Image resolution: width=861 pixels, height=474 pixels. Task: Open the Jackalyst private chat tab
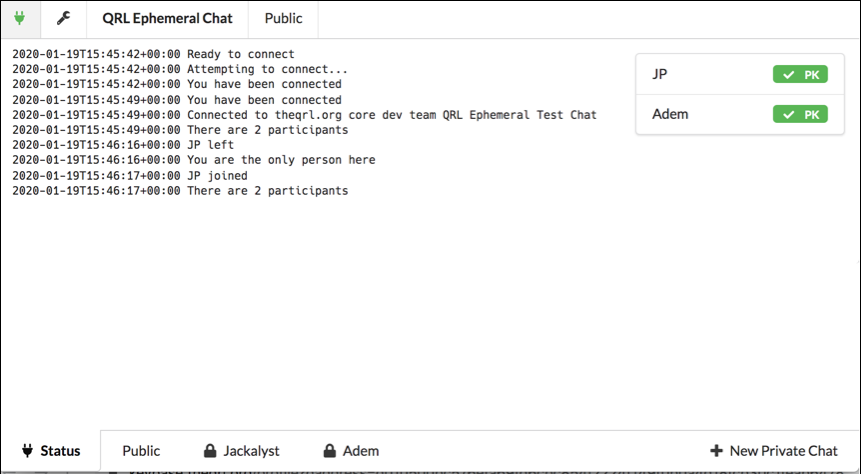click(x=242, y=451)
